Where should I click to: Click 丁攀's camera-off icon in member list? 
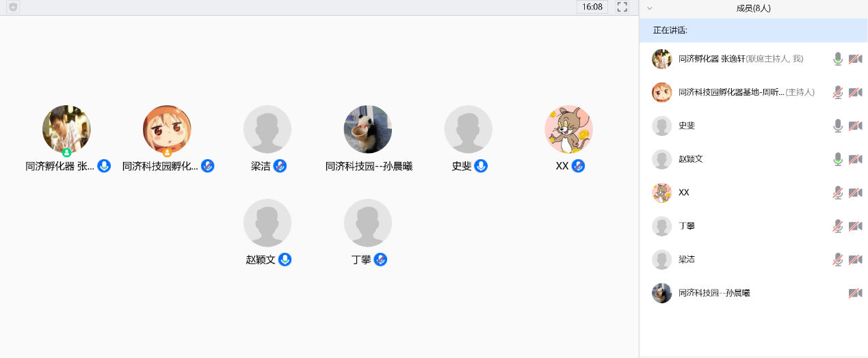(855, 226)
